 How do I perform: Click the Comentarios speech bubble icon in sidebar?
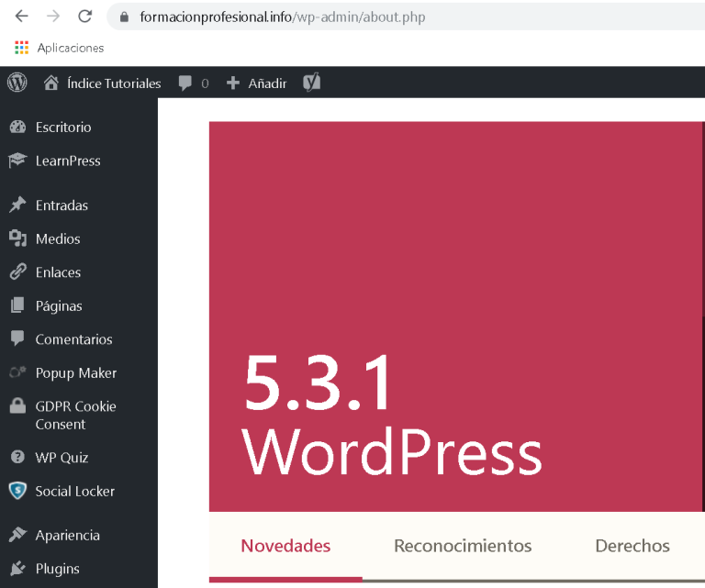pos(17,338)
